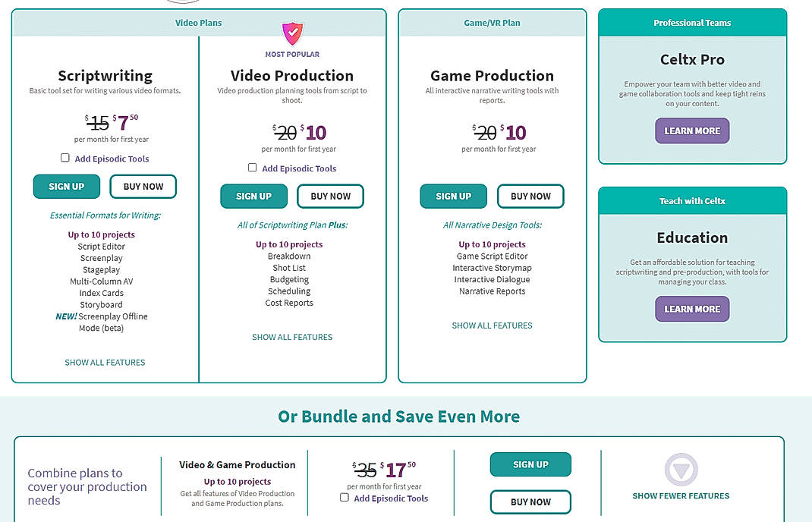
Task: Learn more about the Education plan
Action: 691,309
